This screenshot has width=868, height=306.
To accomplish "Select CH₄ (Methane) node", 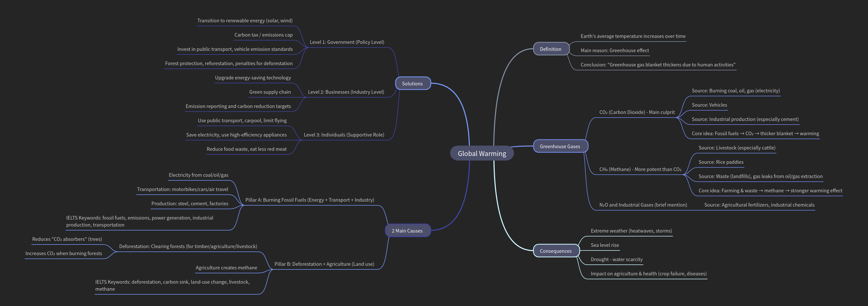I will tap(640, 169).
